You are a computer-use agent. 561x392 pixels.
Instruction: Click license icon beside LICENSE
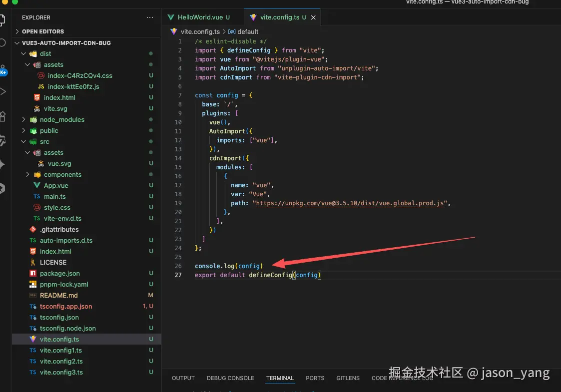33,262
